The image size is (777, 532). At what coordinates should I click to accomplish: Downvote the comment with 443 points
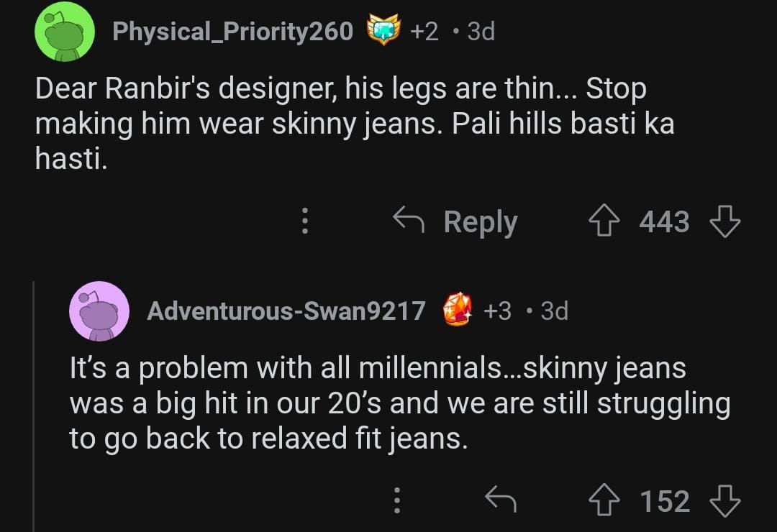[725, 221]
